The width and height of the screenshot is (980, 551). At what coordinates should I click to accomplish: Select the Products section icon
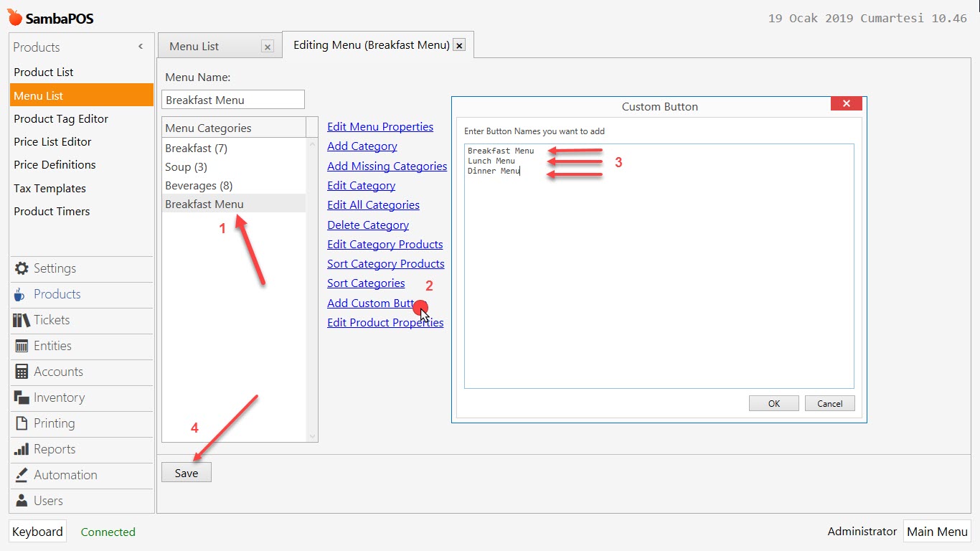pyautogui.click(x=56, y=294)
